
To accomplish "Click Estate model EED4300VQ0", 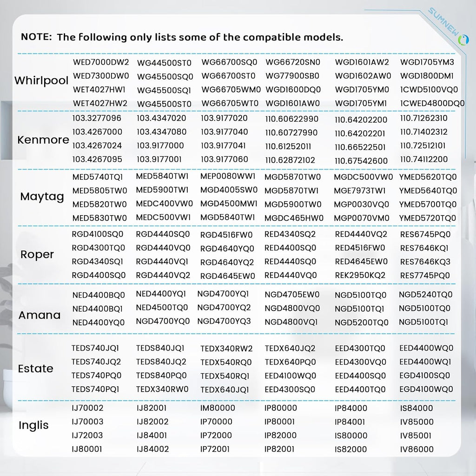I will click(x=360, y=362).
